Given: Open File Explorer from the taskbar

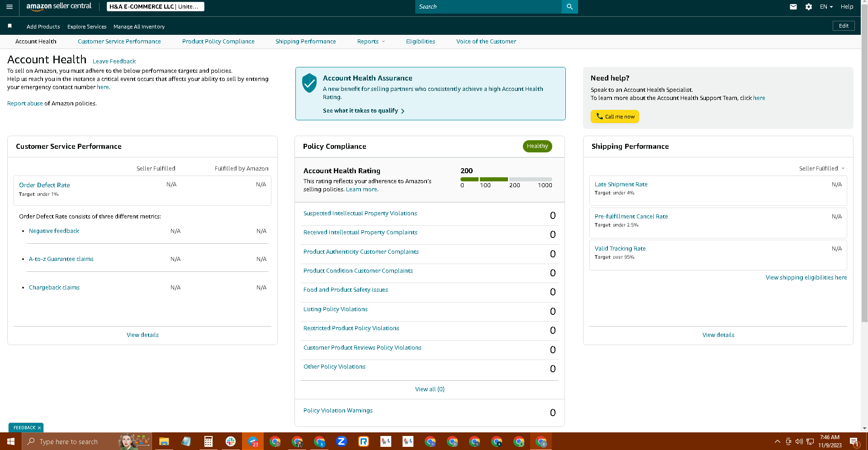Looking at the screenshot, I should point(164,441).
